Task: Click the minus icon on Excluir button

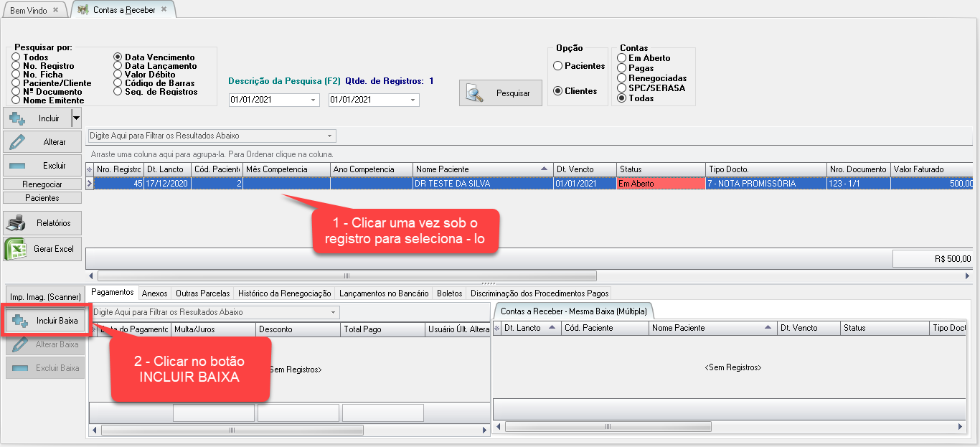Action: coord(17,166)
